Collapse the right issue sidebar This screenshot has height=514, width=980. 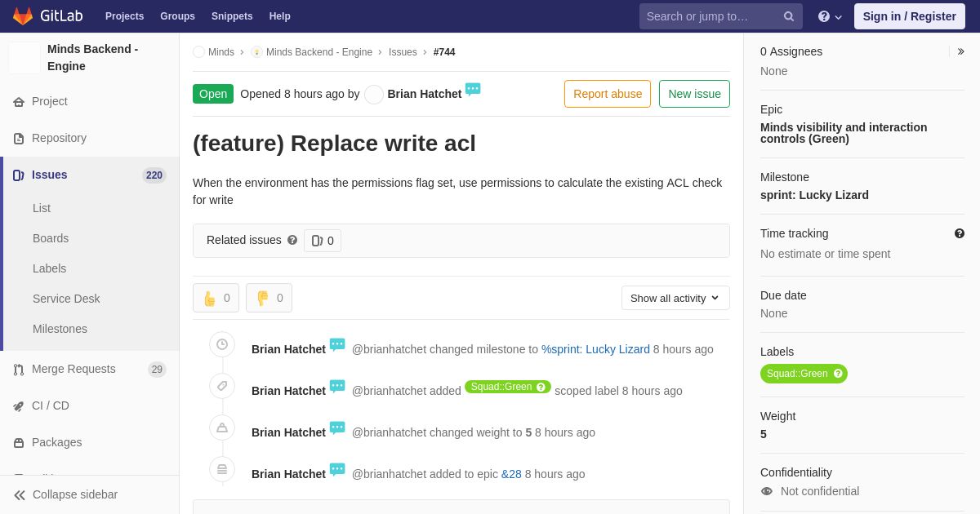click(960, 51)
